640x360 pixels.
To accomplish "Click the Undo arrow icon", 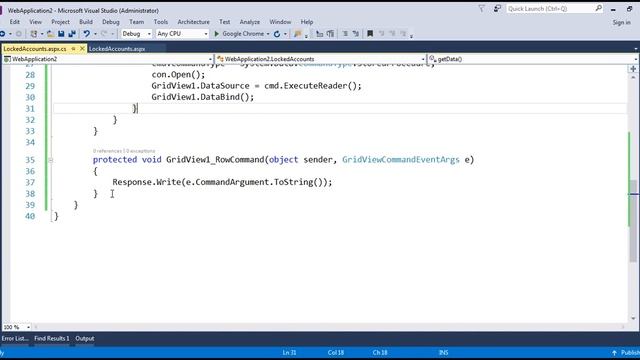I will coord(87,34).
